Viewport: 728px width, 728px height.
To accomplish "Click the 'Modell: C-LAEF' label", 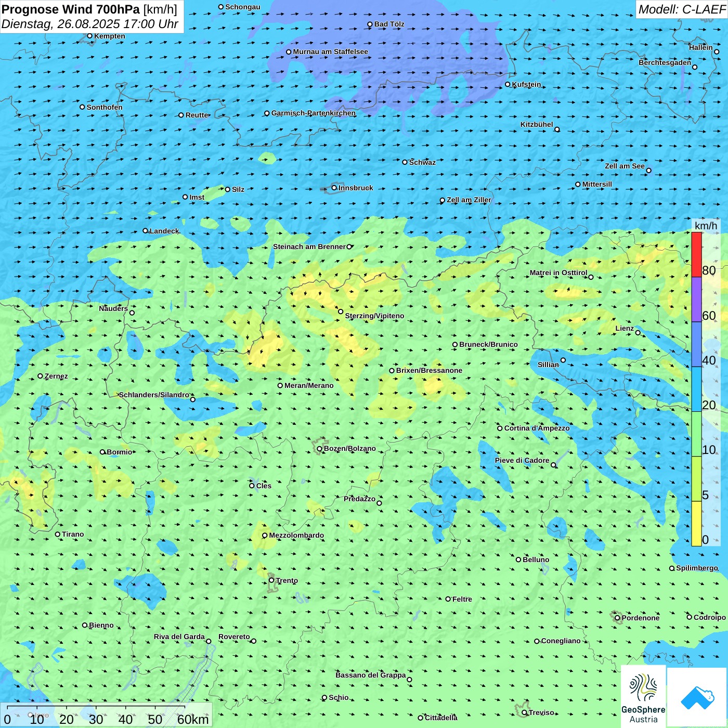I will tap(682, 9).
